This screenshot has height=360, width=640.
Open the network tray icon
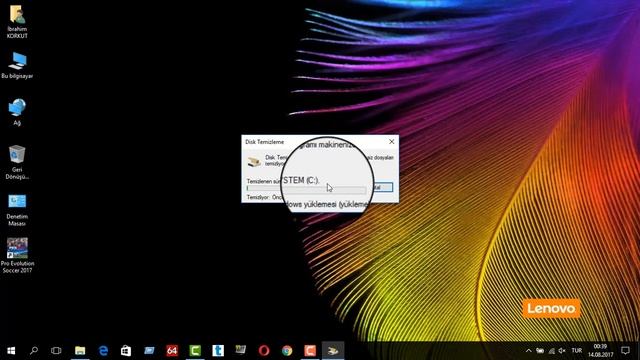point(551,351)
